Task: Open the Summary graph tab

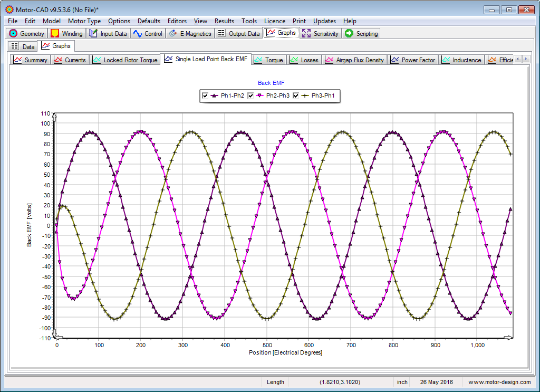Action: [x=30, y=60]
